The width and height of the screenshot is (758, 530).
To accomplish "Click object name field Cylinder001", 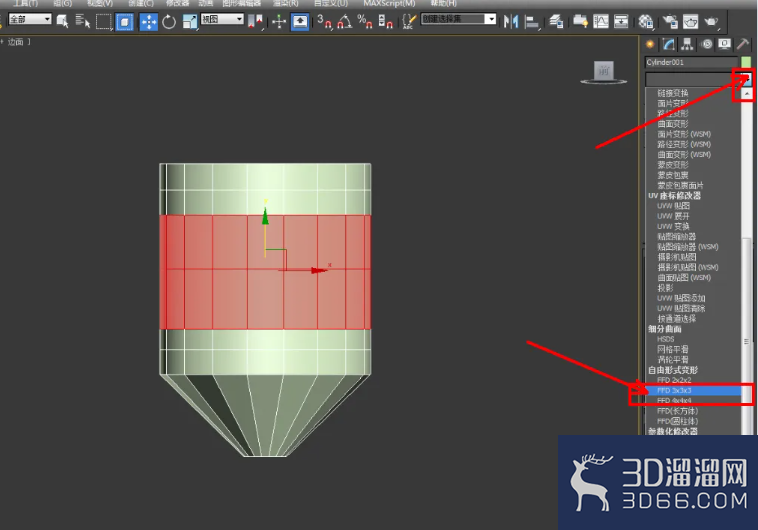I will pos(691,62).
